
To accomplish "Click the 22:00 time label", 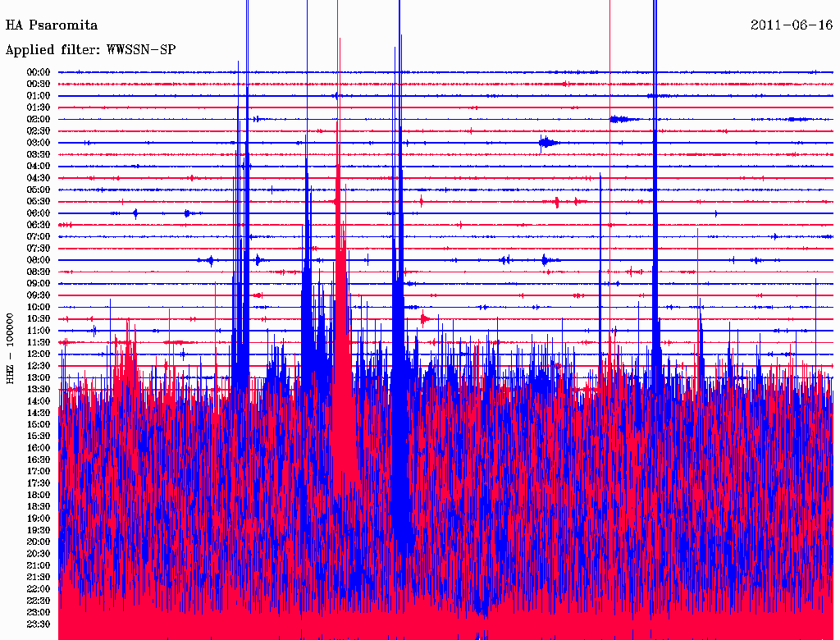I will click(x=39, y=589).
